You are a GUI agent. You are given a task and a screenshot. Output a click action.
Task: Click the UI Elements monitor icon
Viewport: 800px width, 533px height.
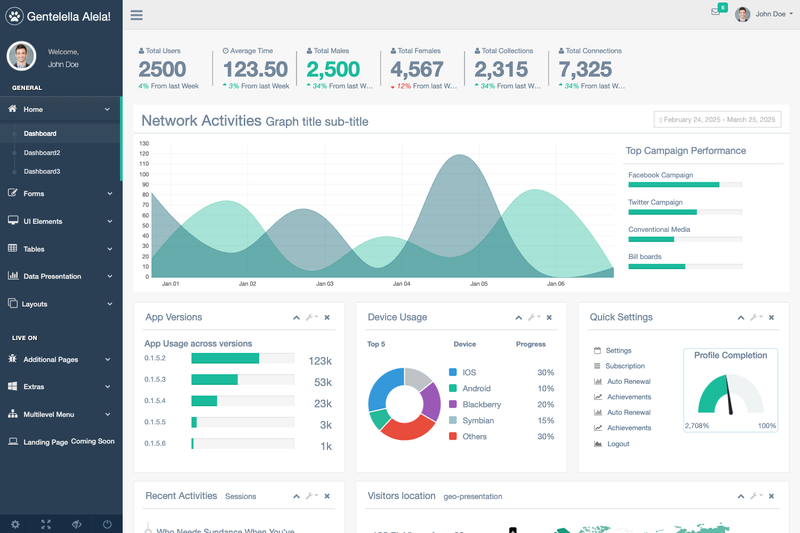[13, 220]
